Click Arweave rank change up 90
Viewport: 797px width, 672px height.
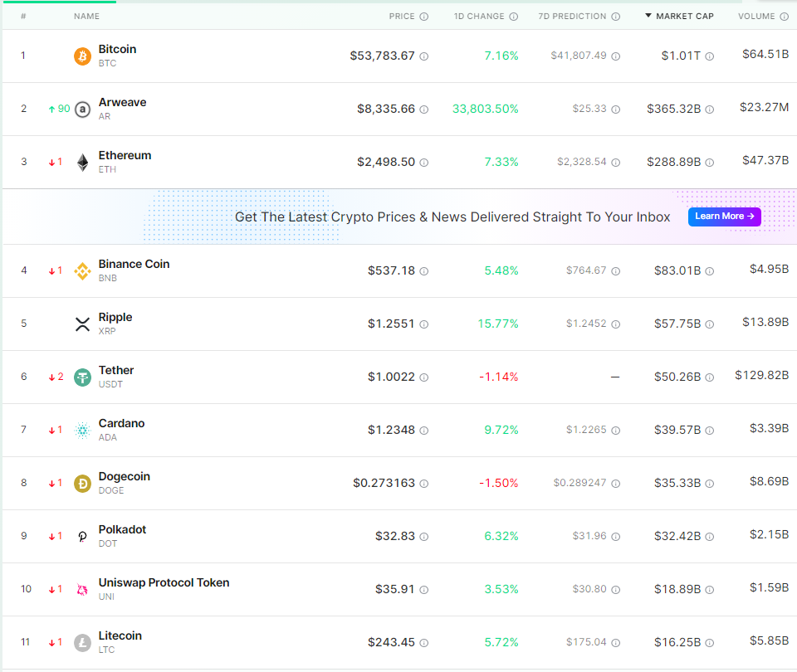pos(59,109)
